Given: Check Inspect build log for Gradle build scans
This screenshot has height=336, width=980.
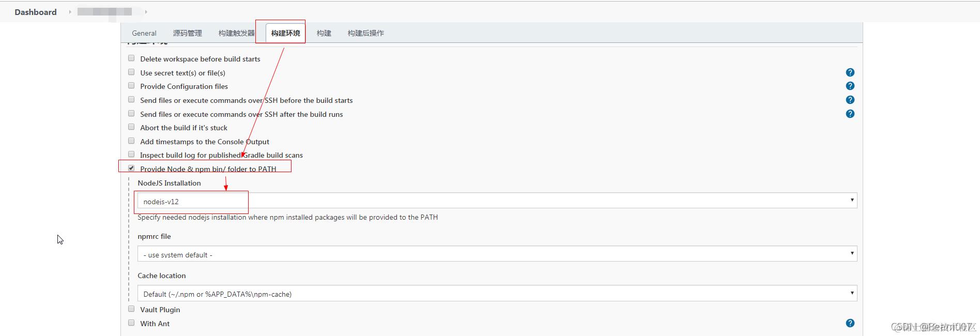Looking at the screenshot, I should [x=131, y=155].
